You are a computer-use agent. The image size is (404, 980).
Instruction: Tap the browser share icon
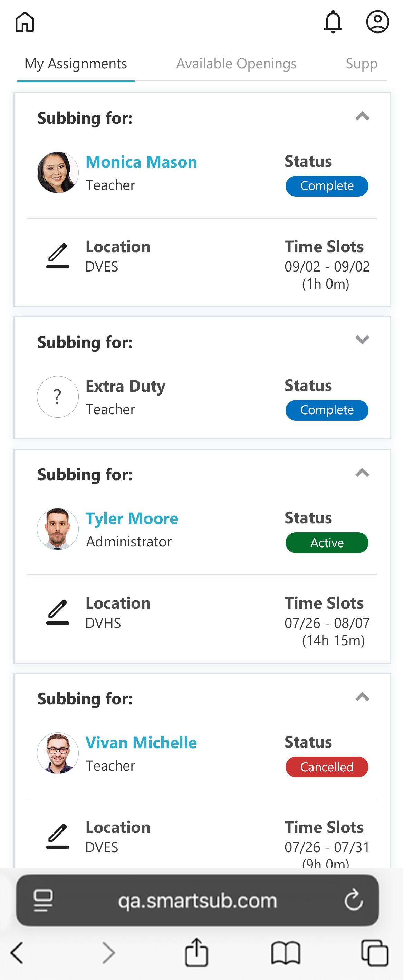(196, 952)
